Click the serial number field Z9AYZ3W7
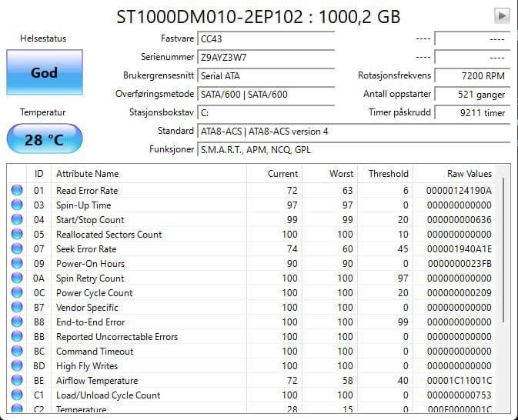The height and width of the screenshot is (420, 518). click(266, 58)
